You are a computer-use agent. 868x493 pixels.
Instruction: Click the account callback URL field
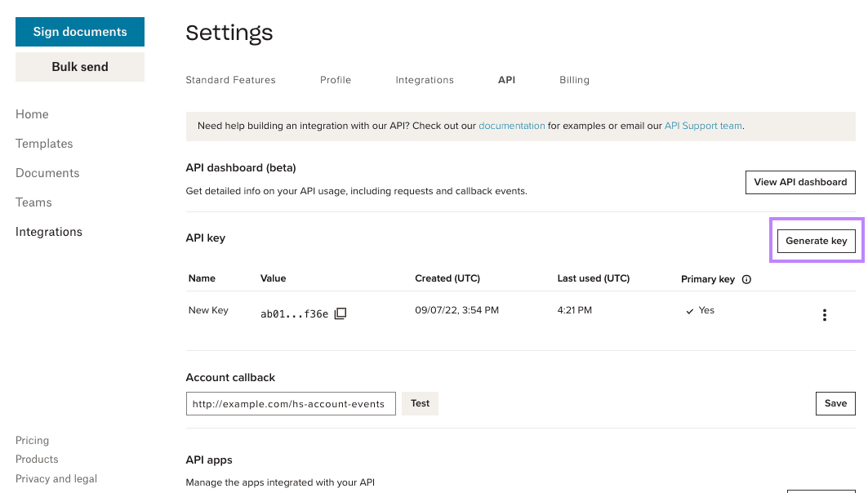pos(290,403)
